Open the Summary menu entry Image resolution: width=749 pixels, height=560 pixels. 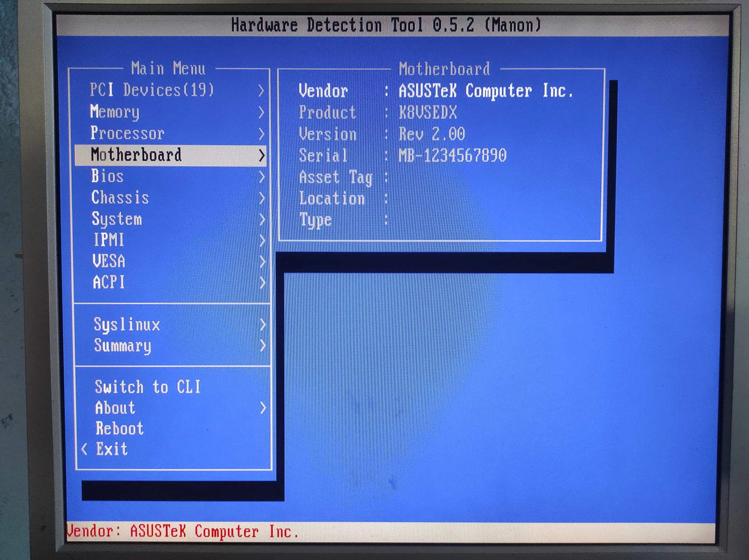[x=172, y=346]
